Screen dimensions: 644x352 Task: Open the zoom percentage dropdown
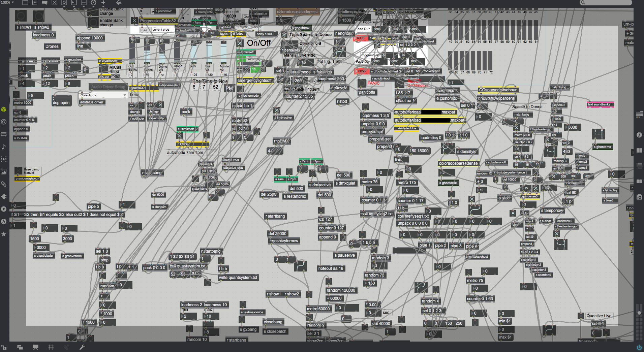(x=7, y=2)
